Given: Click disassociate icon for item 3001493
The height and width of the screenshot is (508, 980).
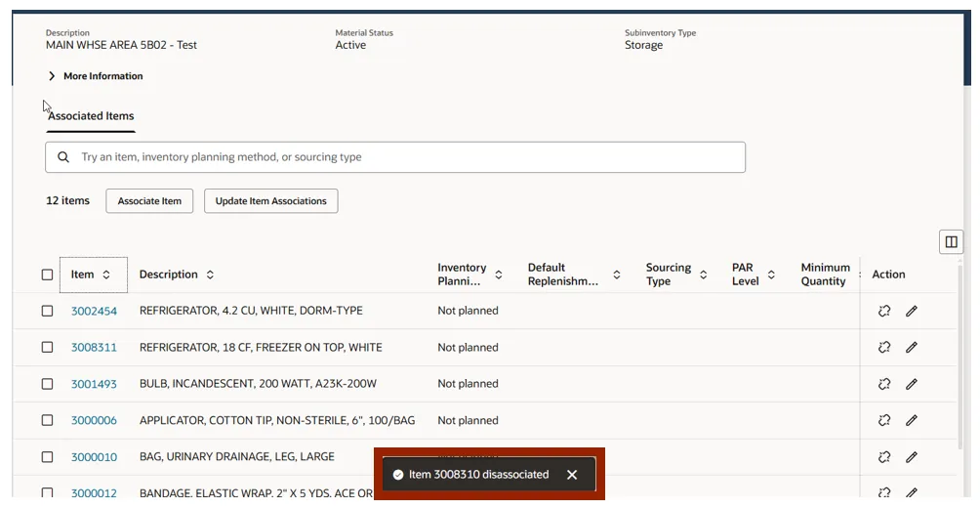Looking at the screenshot, I should [884, 384].
